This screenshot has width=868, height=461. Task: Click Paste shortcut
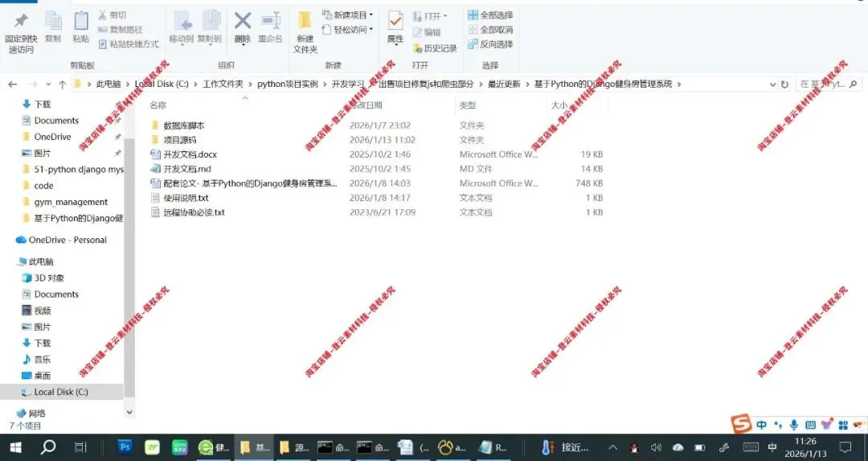(x=129, y=43)
